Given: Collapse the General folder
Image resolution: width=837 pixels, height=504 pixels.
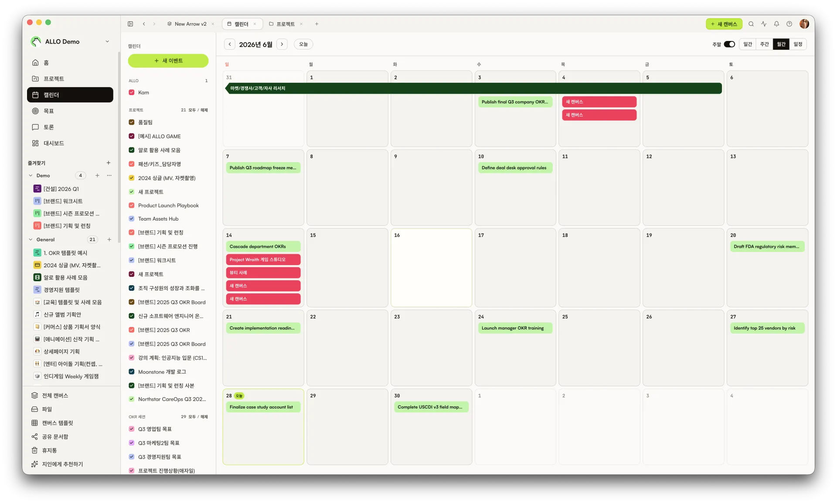Looking at the screenshot, I should [x=31, y=240].
